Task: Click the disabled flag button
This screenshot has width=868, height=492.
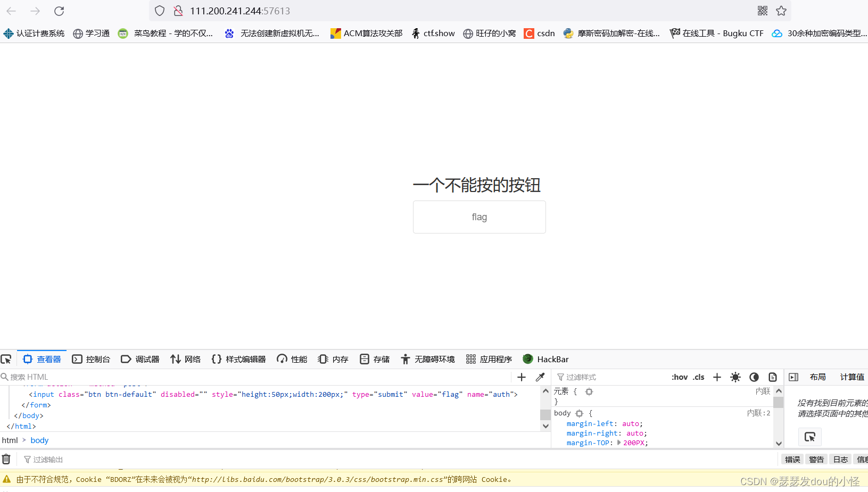Action: pos(480,217)
